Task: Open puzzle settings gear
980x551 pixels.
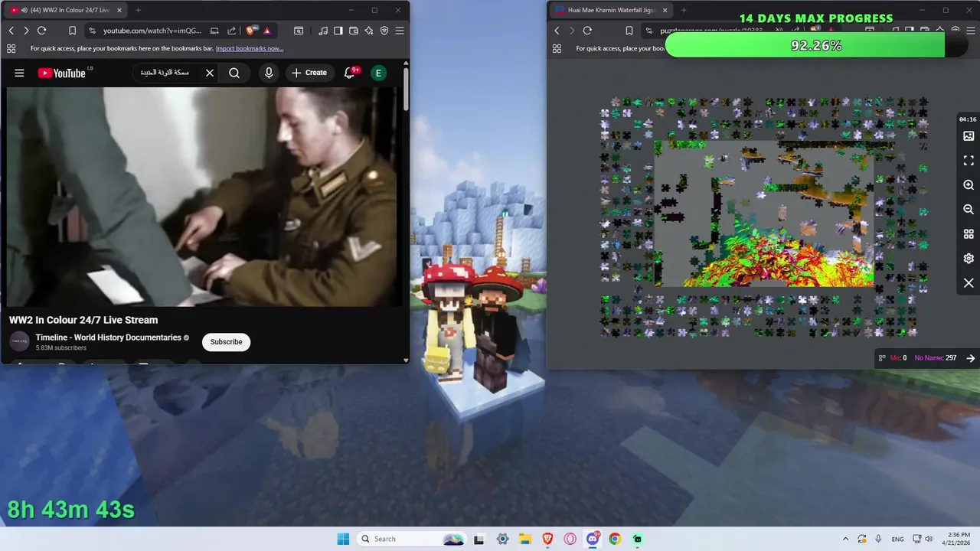Action: click(x=969, y=259)
